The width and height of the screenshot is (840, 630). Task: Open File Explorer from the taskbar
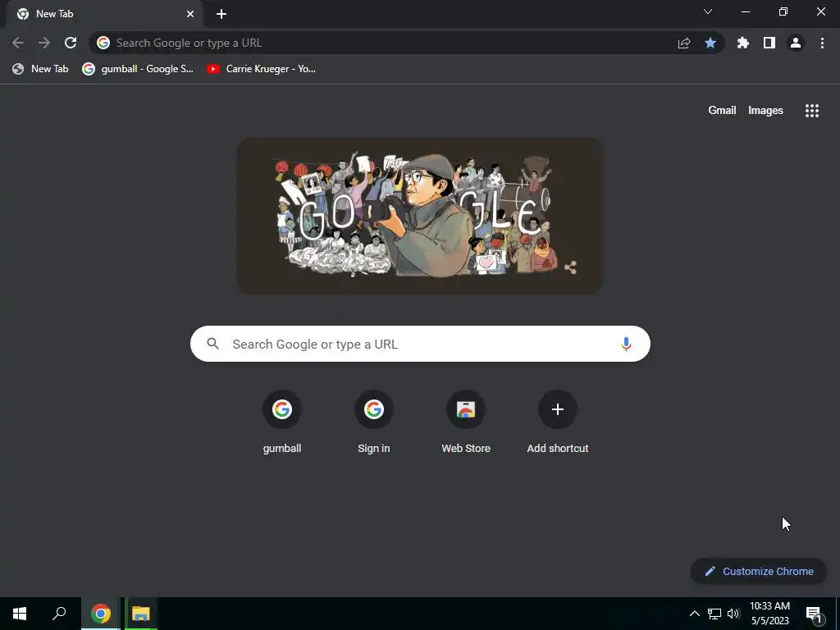pyautogui.click(x=141, y=614)
